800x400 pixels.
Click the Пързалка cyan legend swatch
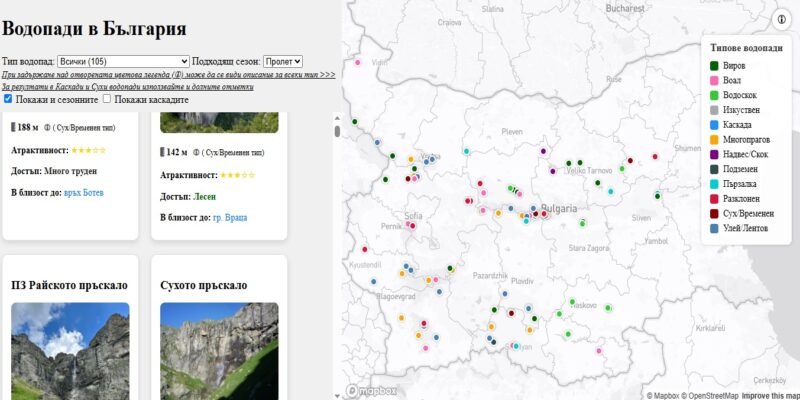tap(714, 184)
